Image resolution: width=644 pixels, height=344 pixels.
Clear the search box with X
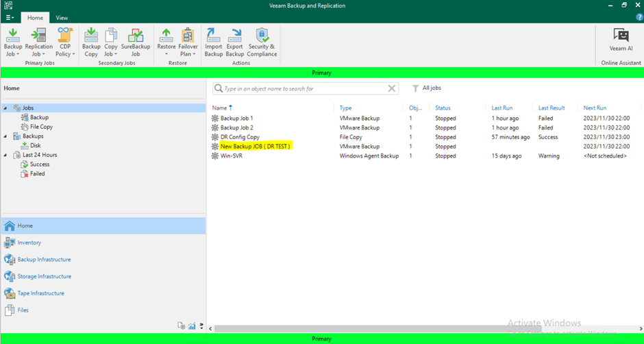click(392, 88)
